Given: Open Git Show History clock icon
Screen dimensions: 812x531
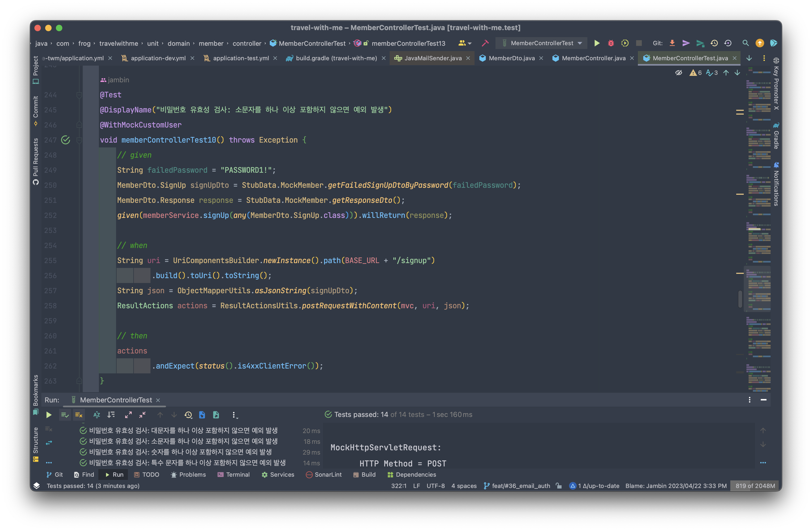Looking at the screenshot, I should (714, 43).
